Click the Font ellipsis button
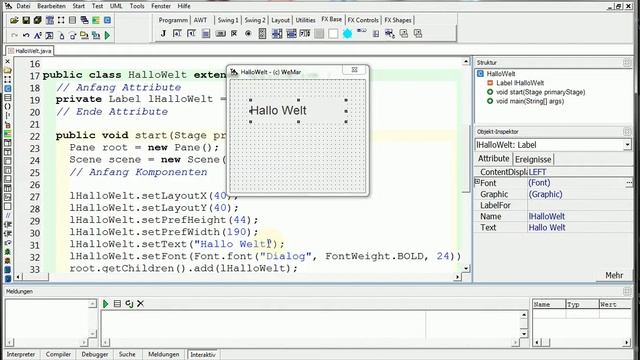 tap(629, 183)
